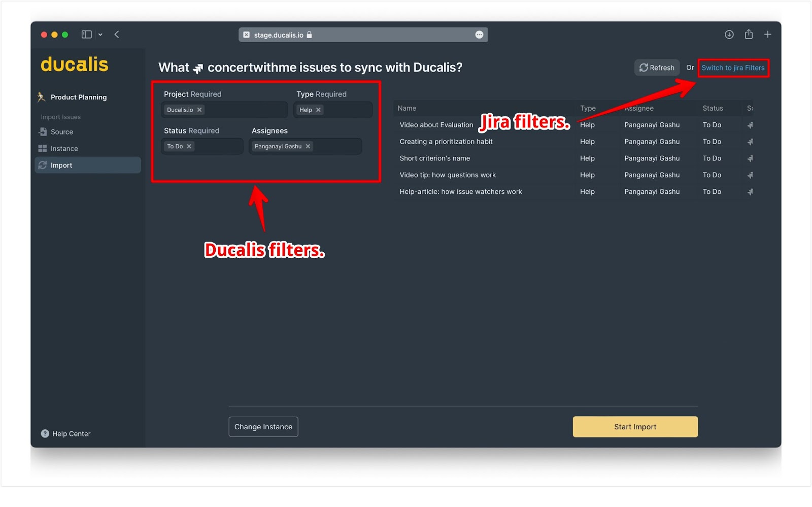The height and width of the screenshot is (507, 812).
Task: Click Jira source icon for Video about Evaluation
Action: (750, 125)
